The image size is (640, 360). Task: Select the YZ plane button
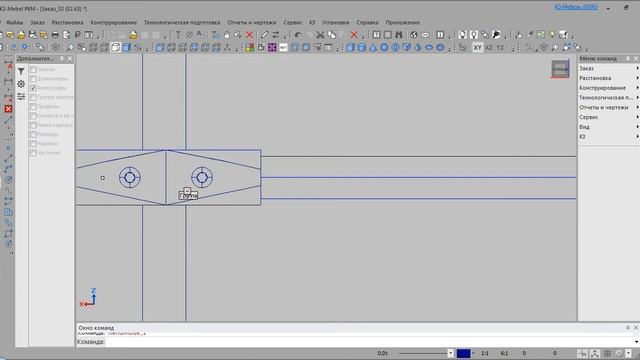point(500,48)
